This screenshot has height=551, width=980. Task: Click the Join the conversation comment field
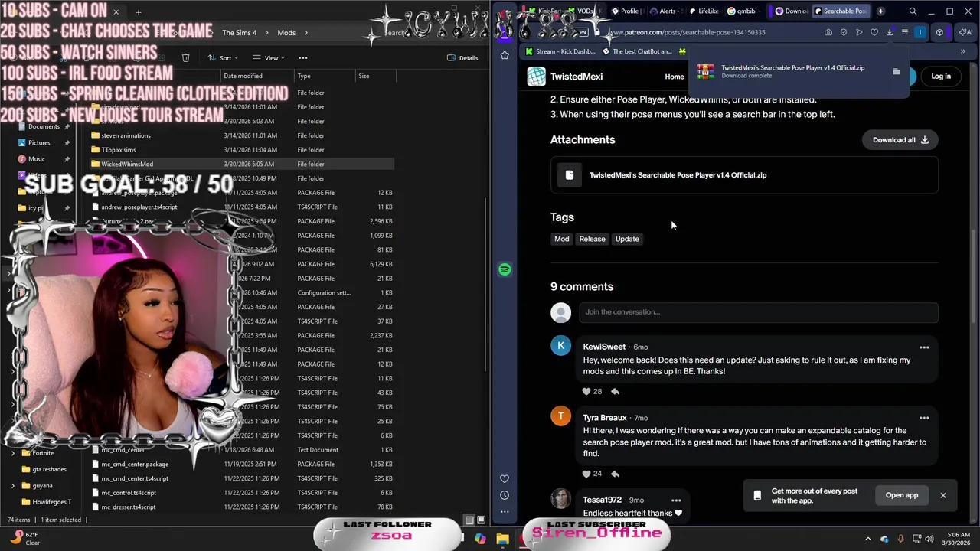[758, 311]
